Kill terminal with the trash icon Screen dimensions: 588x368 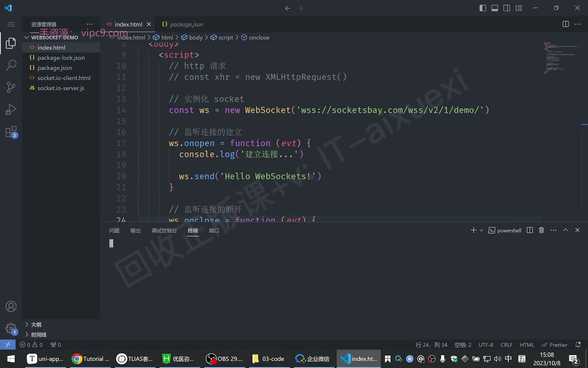[541, 230]
